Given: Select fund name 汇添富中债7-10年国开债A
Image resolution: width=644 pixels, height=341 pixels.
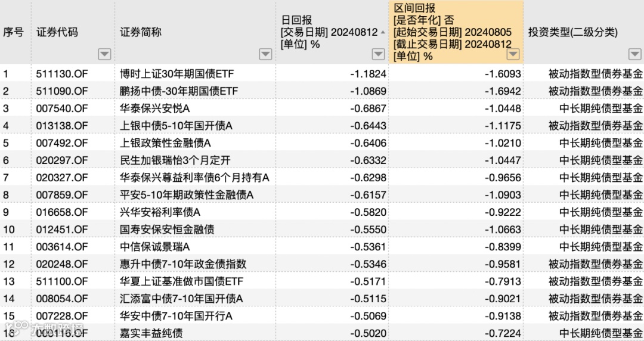Looking at the screenshot, I should [181, 299].
